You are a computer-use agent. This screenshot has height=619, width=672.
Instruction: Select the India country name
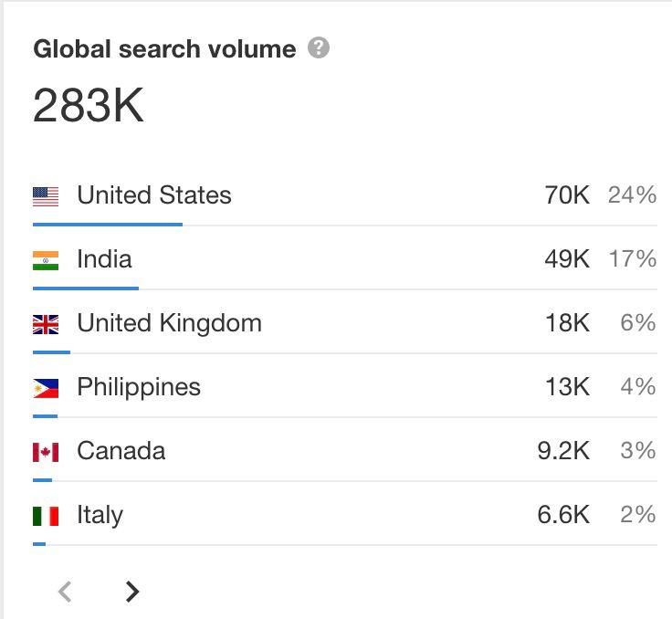[104, 259]
